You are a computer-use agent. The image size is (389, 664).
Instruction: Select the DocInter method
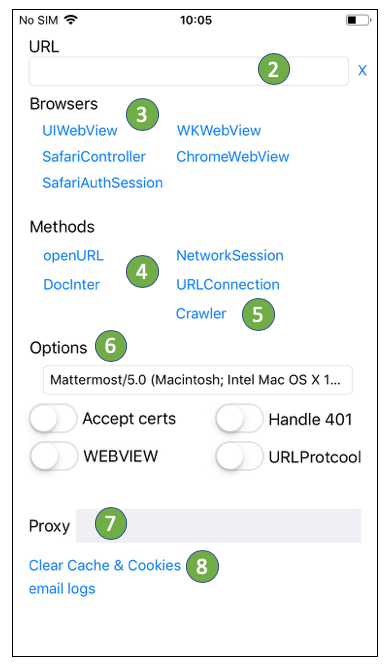[x=72, y=285]
